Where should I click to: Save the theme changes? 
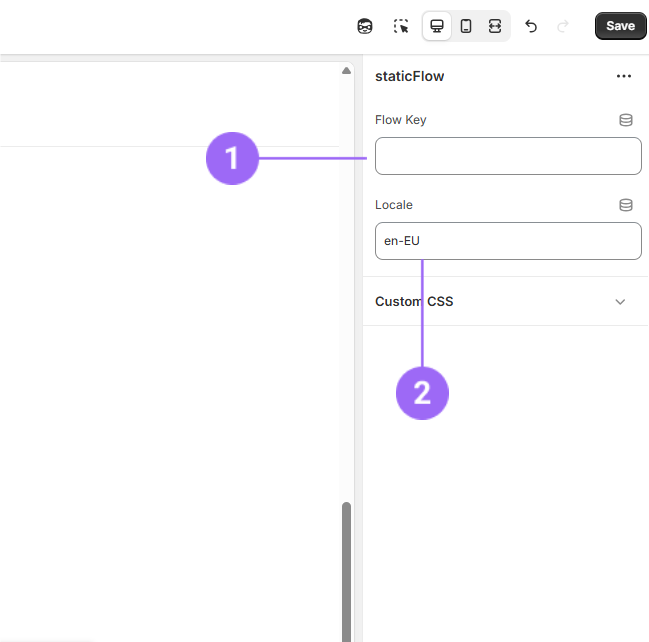(x=620, y=26)
